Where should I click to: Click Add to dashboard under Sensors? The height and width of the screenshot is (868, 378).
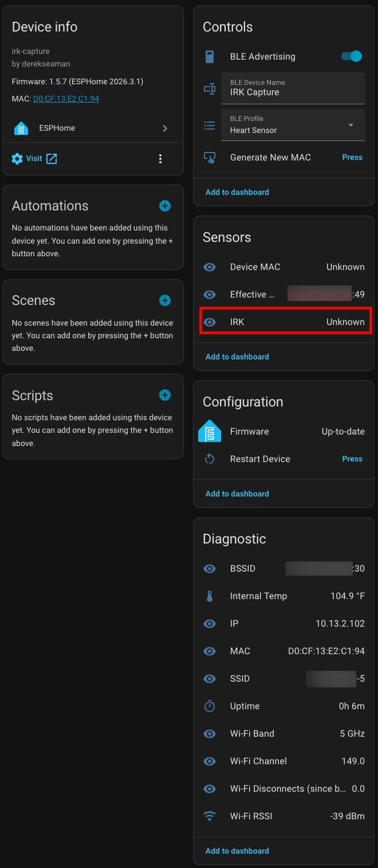(x=237, y=357)
